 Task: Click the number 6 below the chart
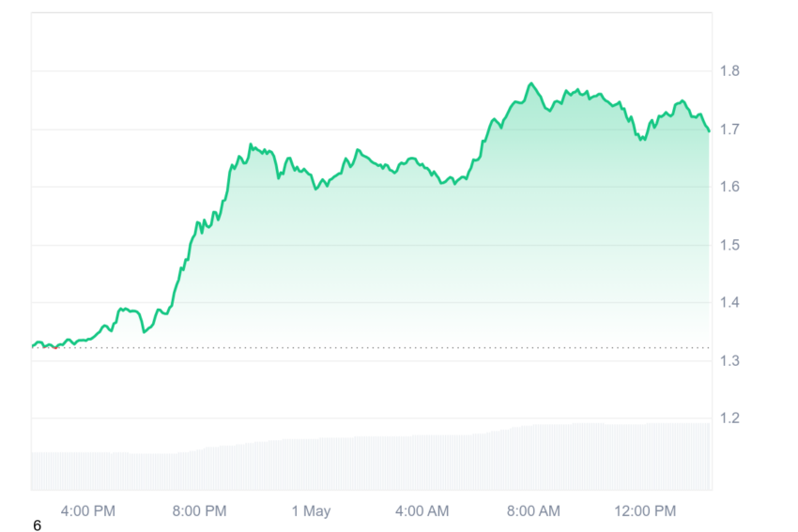coord(37,525)
